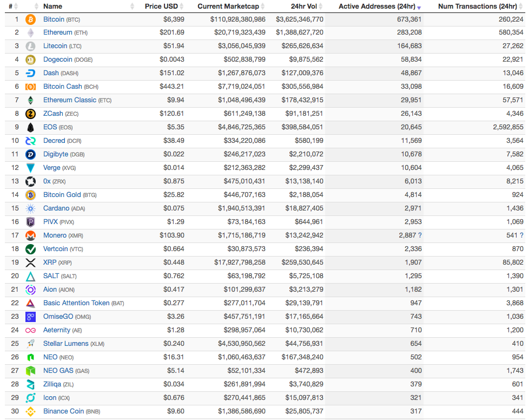Click the Aion circular logo icon
Viewport: 528px width, 420px height.
pyautogui.click(x=31, y=290)
